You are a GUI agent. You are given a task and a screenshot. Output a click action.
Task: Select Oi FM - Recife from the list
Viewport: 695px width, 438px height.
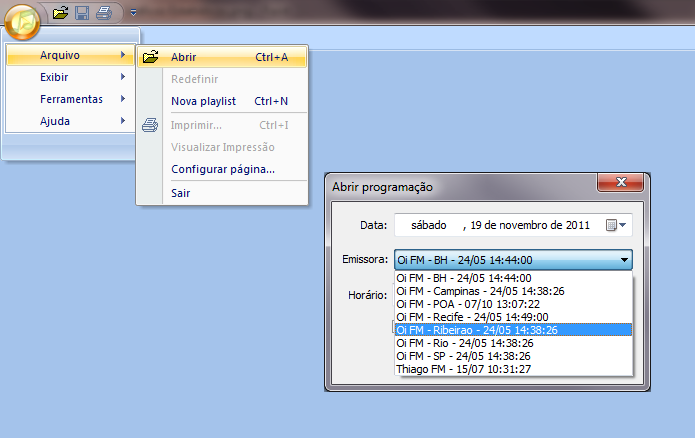coord(513,317)
